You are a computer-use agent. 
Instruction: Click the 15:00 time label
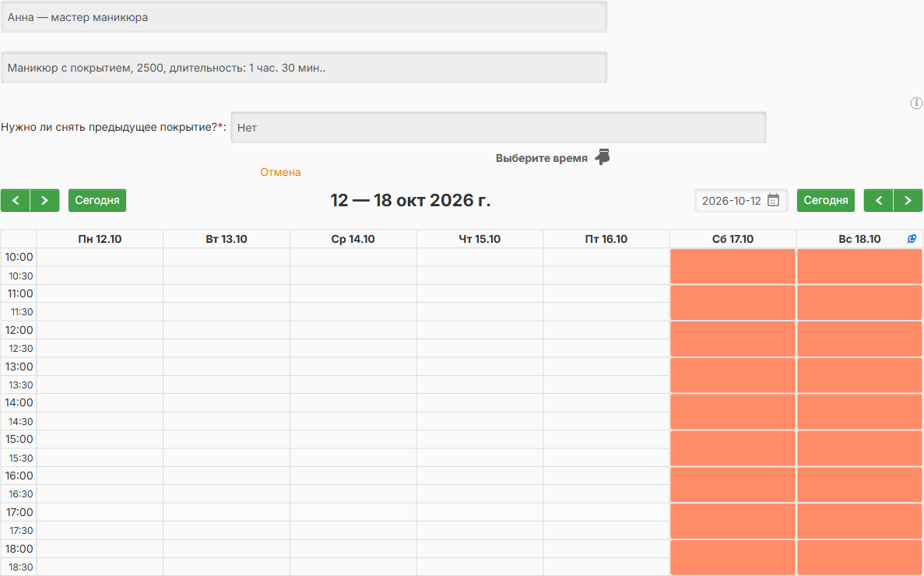click(19, 439)
